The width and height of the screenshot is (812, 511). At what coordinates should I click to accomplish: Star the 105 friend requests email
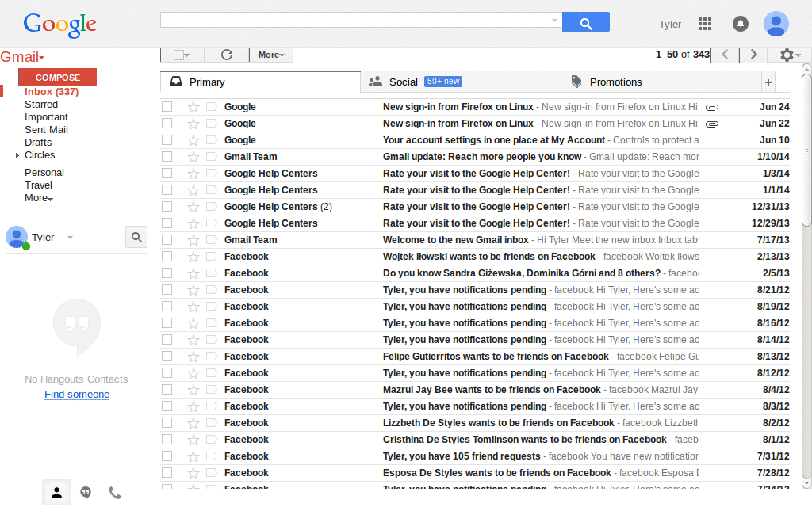[193, 456]
